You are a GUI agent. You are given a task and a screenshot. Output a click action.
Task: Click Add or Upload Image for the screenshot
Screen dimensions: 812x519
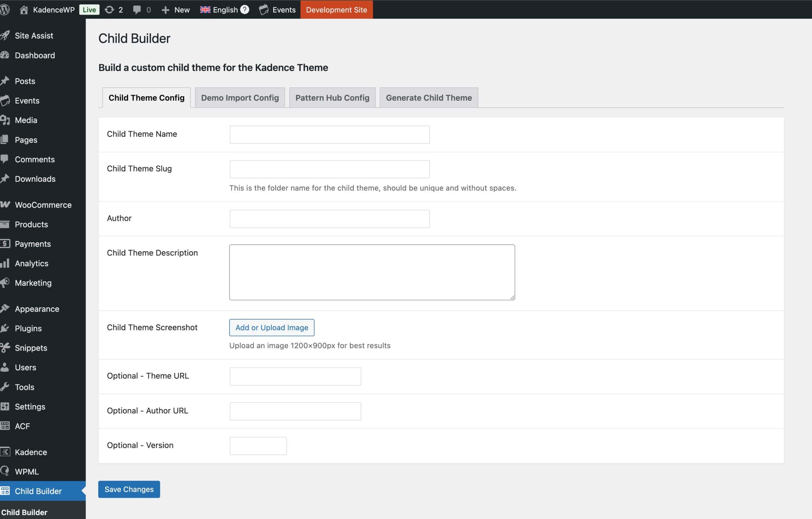coord(272,327)
